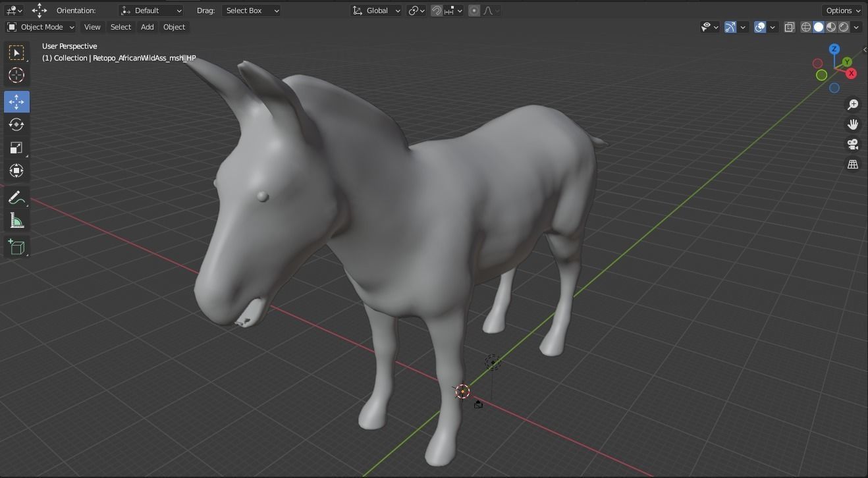This screenshot has height=478, width=868.
Task: Choose the Measure ruler tool
Action: [x=16, y=221]
